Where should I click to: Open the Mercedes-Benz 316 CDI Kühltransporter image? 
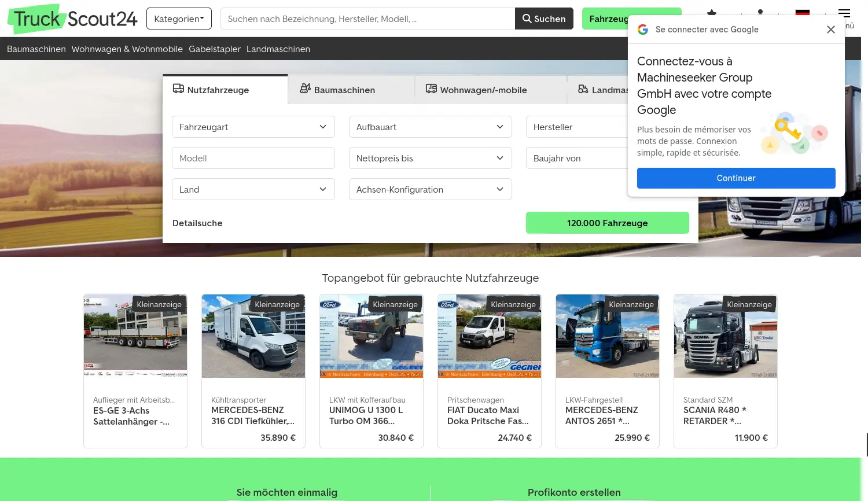[253, 336]
